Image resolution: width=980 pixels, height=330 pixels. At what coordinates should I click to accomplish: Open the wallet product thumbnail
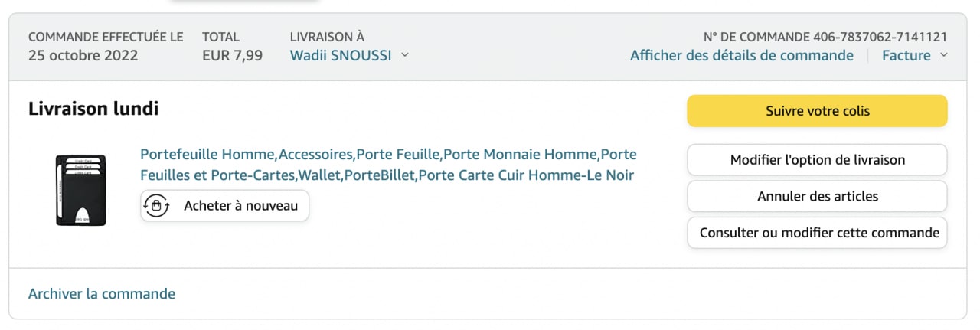coord(80,191)
